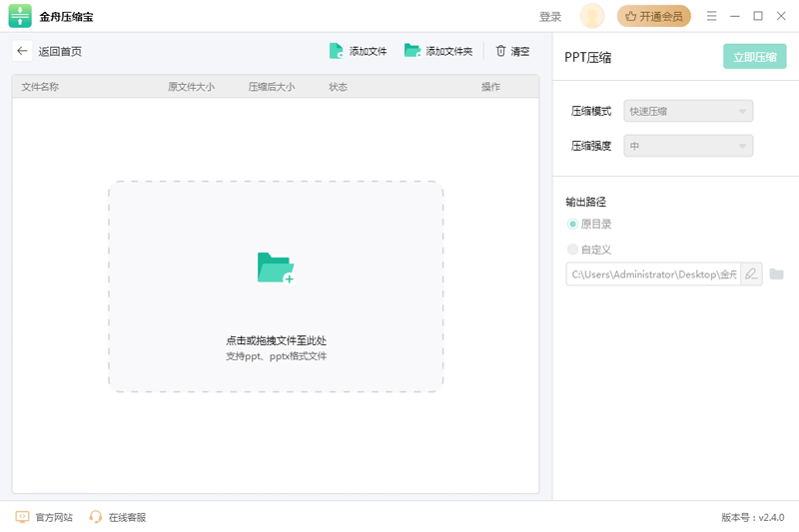Select the 原目录 radio option

tap(572, 225)
